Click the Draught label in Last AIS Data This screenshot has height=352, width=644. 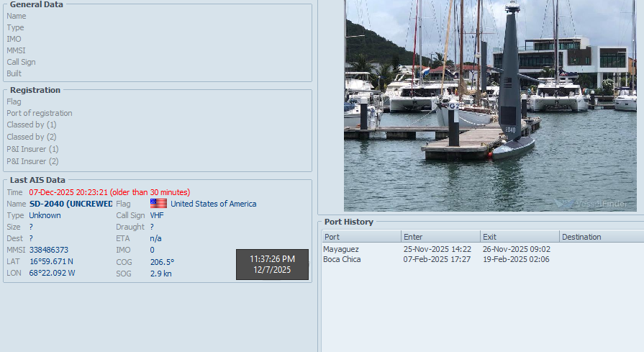130,227
